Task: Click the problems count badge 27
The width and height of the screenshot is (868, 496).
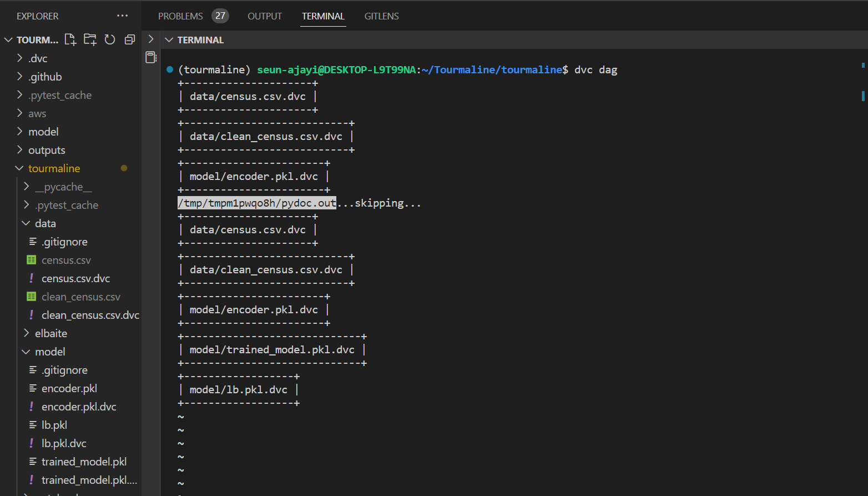Action: point(220,16)
